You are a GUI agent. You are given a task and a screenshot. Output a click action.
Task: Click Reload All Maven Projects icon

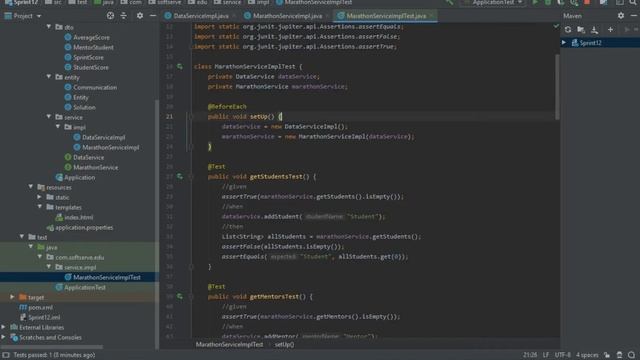point(568,30)
